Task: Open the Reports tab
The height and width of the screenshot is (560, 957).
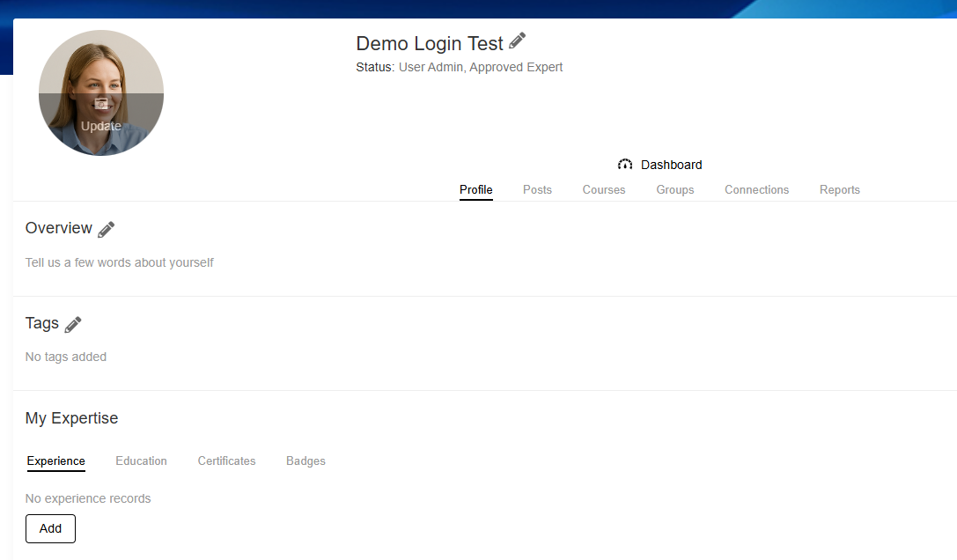Action: click(839, 189)
